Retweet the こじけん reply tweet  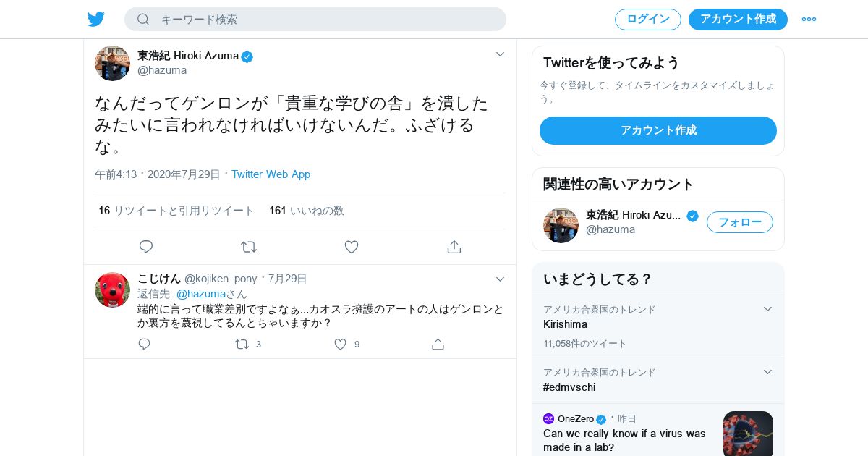pos(242,345)
